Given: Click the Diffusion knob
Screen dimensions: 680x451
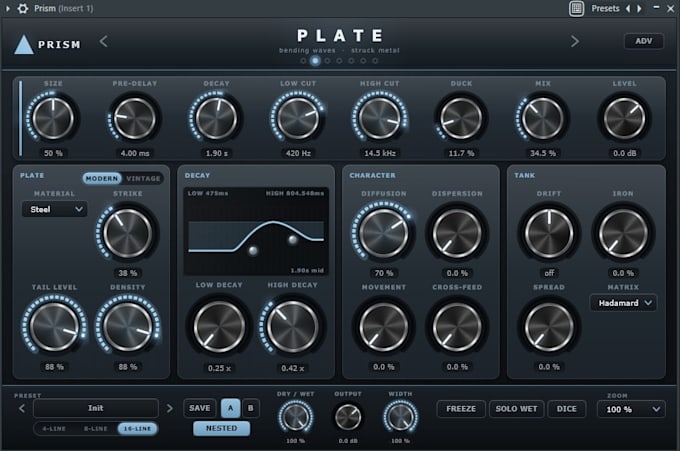Looking at the screenshot, I should (383, 233).
